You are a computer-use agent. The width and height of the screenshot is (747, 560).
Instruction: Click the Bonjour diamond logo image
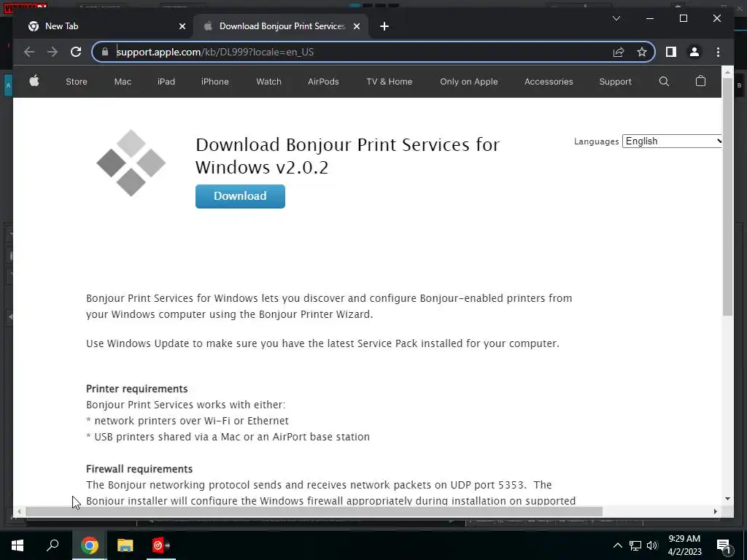coord(131,163)
